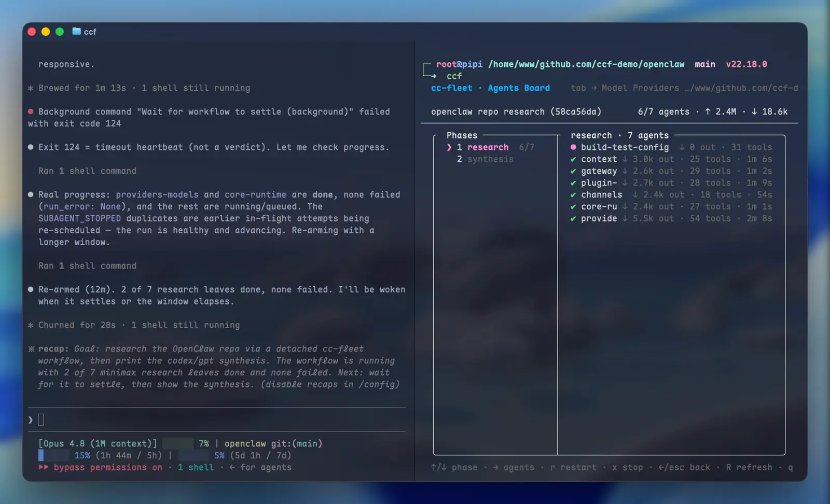
Task: Click the green checkmark of the provide agent
Action: click(573, 218)
